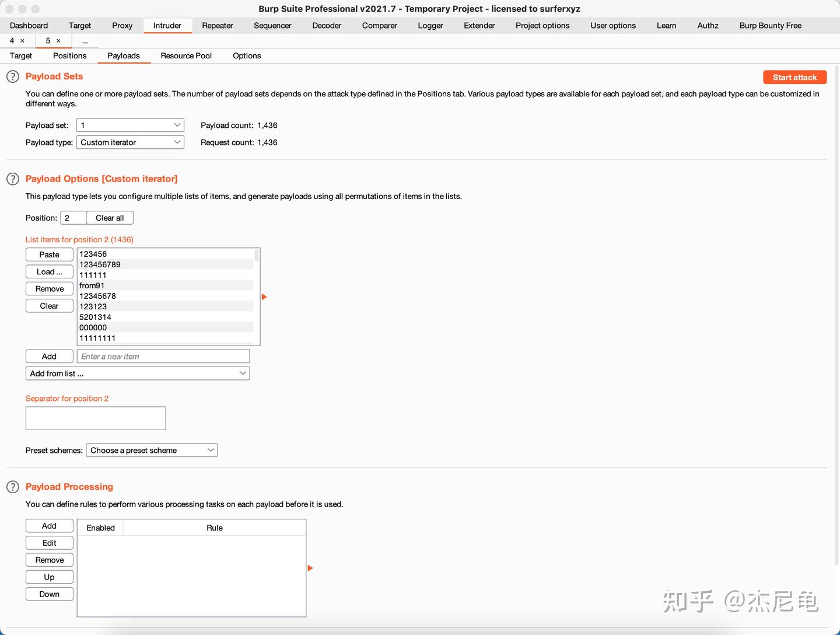Choose a preset scheme dropdown

pyautogui.click(x=152, y=451)
